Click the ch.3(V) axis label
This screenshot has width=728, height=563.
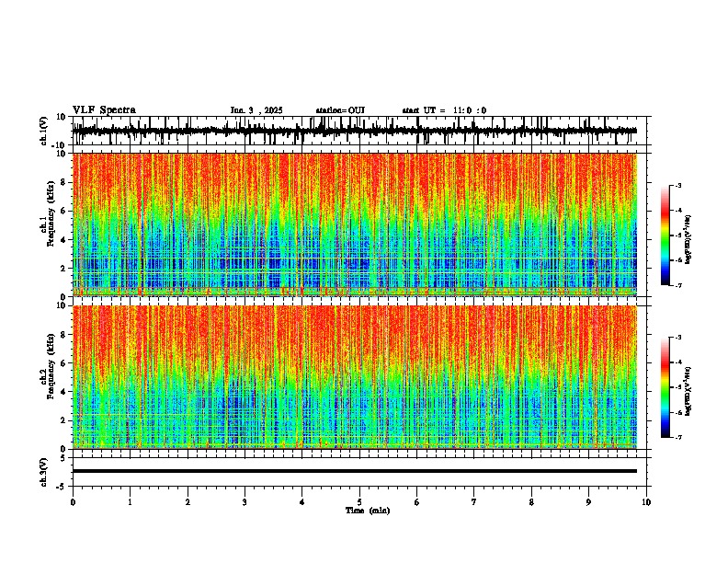(44, 472)
